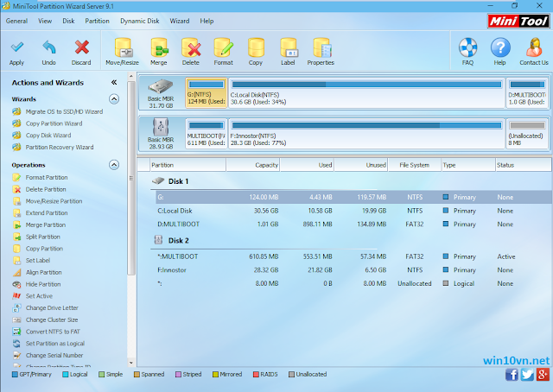Sort by the File System column header

pos(415,165)
